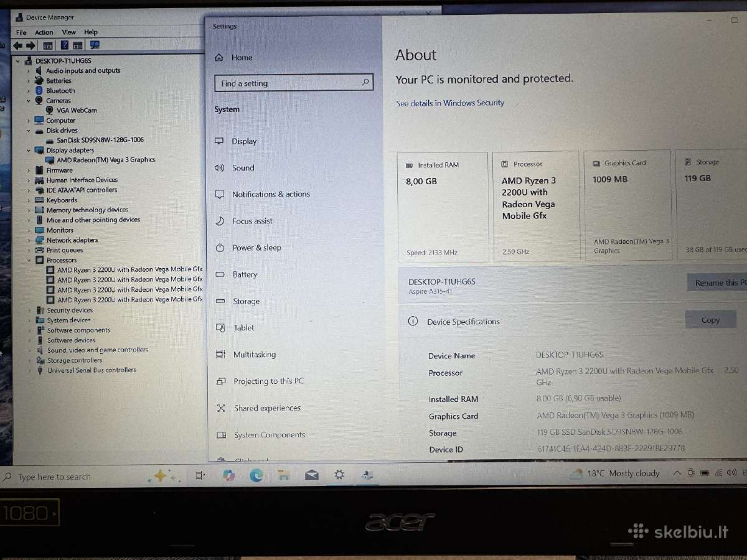Screen dimensions: 747x560
Task: Select AMD Radeon(TM) Vega 3 Graphics adapter
Action: 106,160
